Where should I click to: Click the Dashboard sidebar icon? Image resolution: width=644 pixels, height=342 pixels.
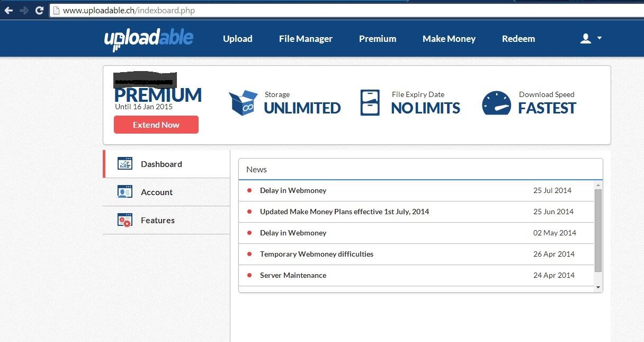(125, 163)
